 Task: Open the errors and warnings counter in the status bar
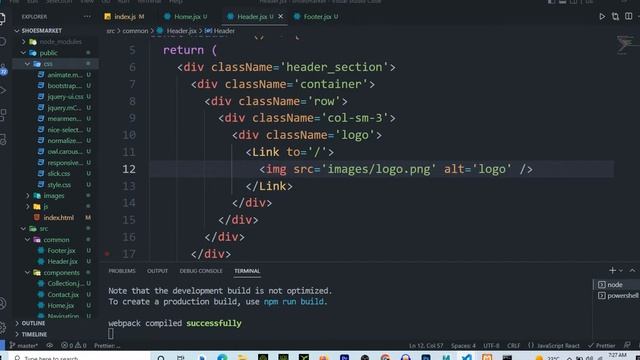point(74,346)
